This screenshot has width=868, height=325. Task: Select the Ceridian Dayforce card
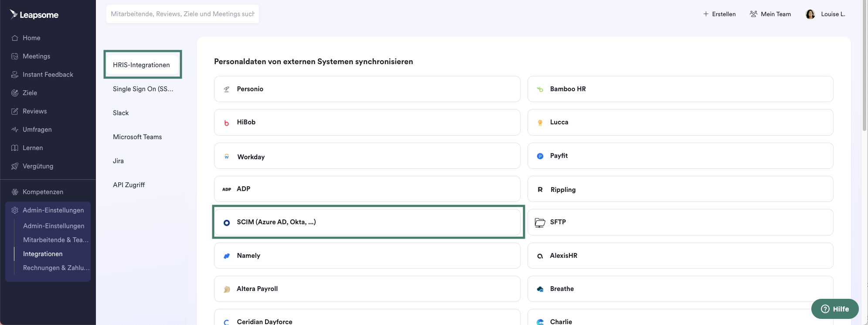367,317
